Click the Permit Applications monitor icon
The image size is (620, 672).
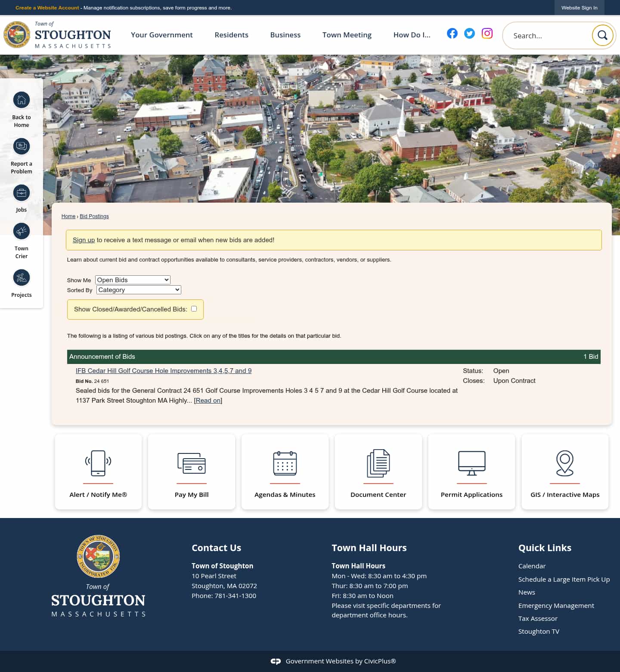pyautogui.click(x=472, y=463)
